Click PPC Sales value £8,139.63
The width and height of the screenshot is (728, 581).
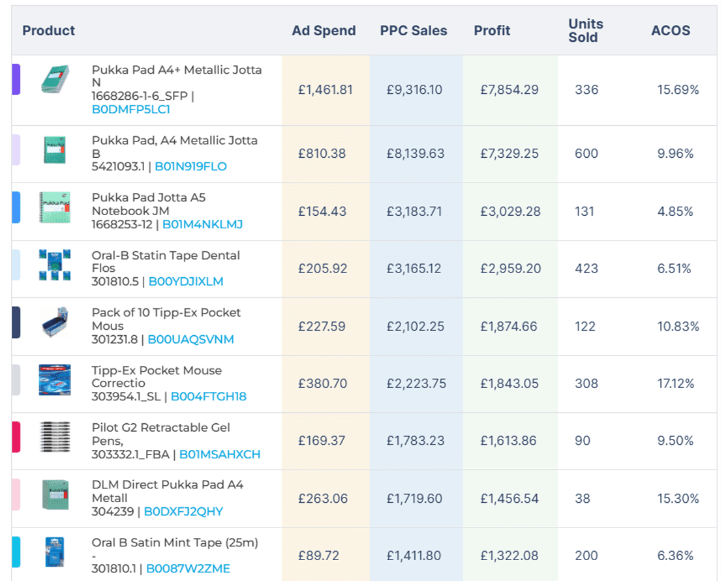pyautogui.click(x=416, y=154)
